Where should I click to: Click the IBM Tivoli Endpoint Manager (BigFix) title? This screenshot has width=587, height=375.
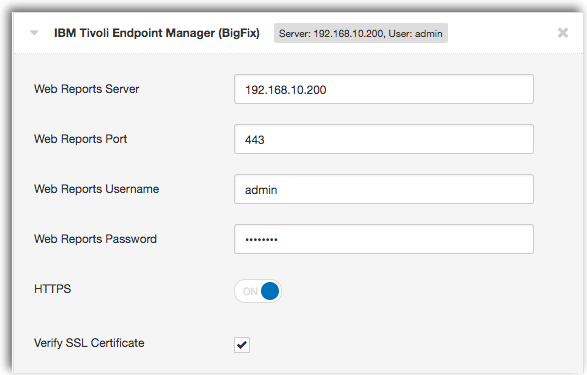click(156, 33)
